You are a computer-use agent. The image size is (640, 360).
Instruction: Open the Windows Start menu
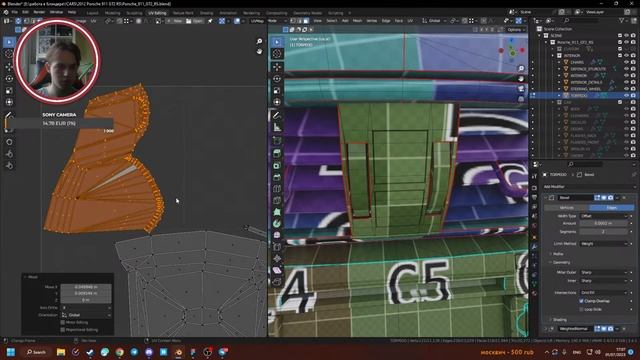(11, 352)
